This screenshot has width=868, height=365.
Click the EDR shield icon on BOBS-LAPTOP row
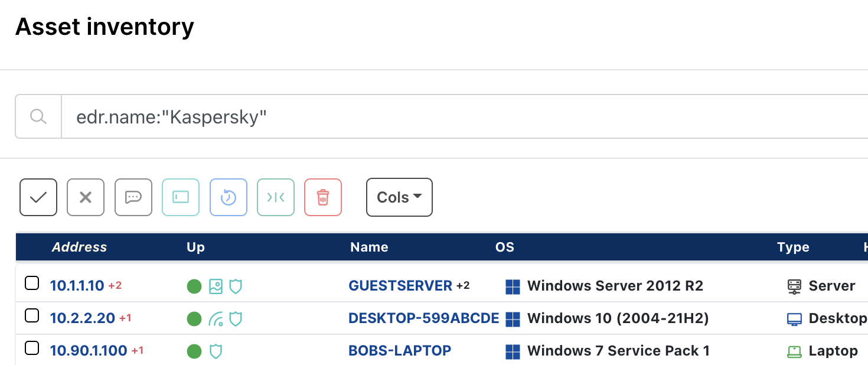point(216,351)
